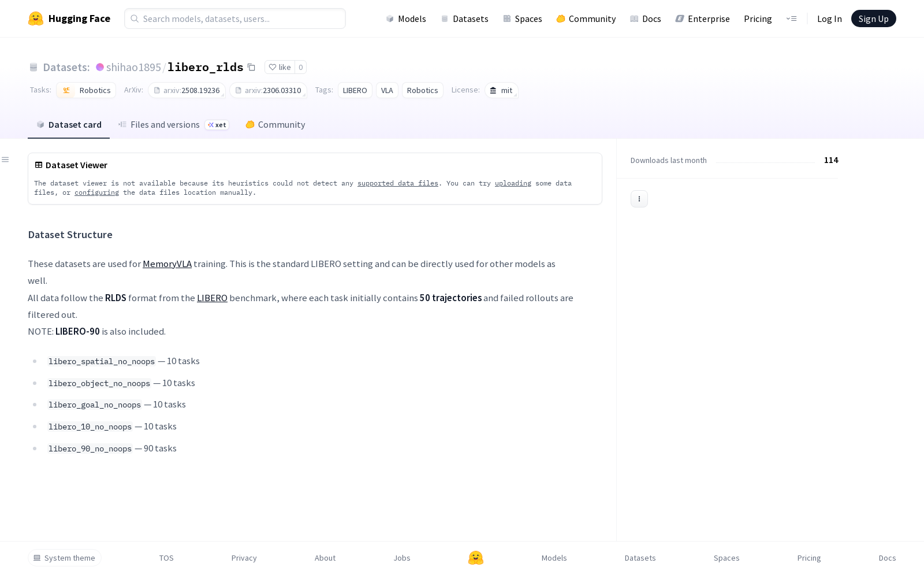Open the LIBERO benchmark link
This screenshot has height=578, width=924.
click(212, 298)
